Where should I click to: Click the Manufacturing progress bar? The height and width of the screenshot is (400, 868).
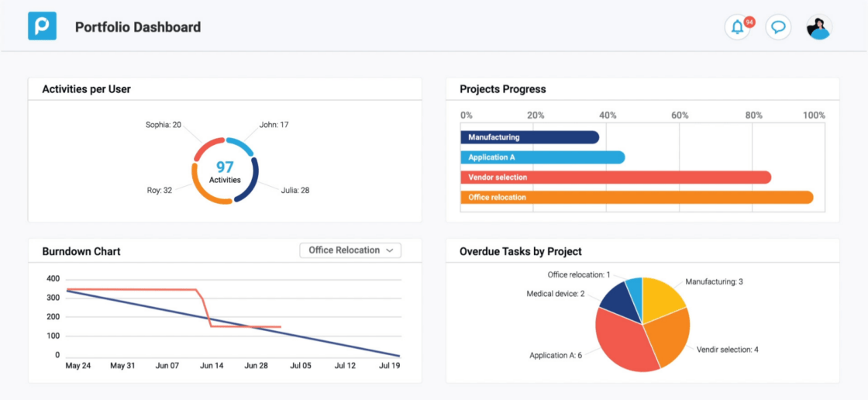(530, 137)
